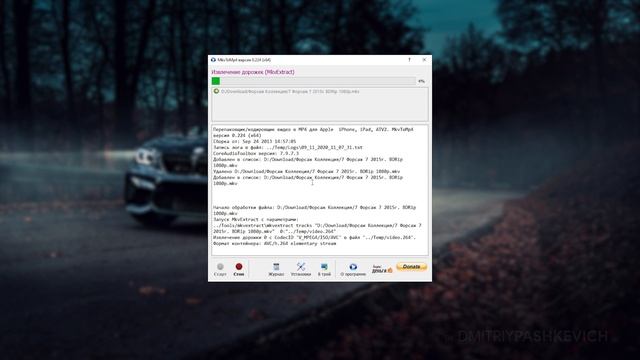640x360 pixels.
Task: Click the money donation flame icon
Action: 382,269
